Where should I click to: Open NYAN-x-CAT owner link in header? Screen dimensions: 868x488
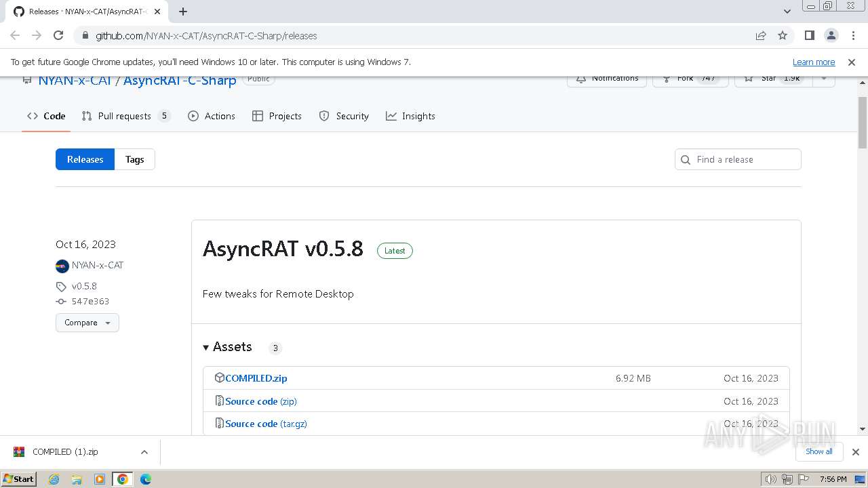pos(75,80)
